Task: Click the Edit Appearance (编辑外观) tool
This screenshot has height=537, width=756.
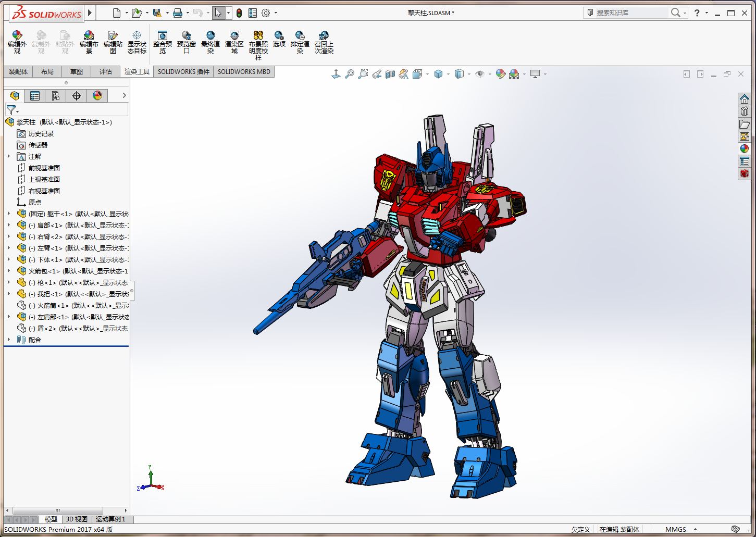Action: tap(17, 42)
